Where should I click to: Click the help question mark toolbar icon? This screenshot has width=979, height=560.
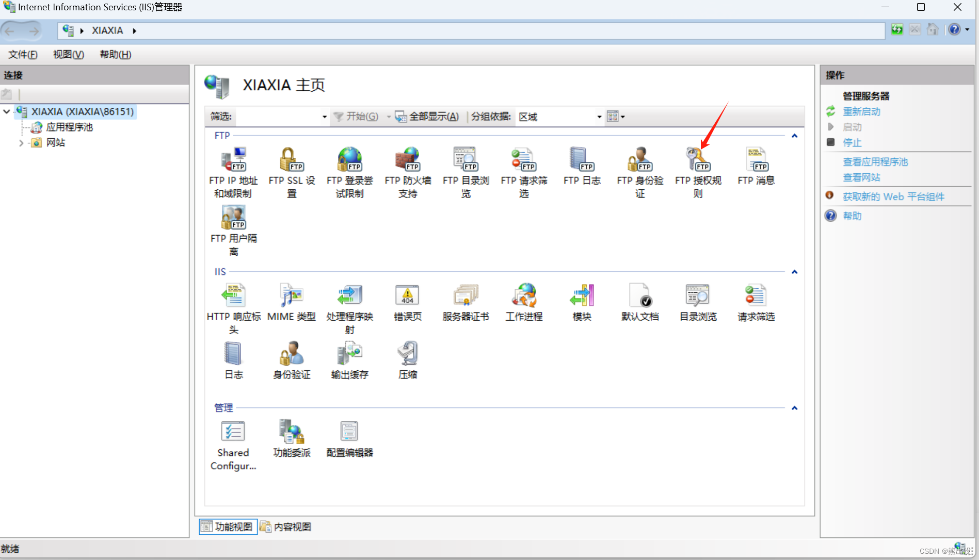(954, 29)
